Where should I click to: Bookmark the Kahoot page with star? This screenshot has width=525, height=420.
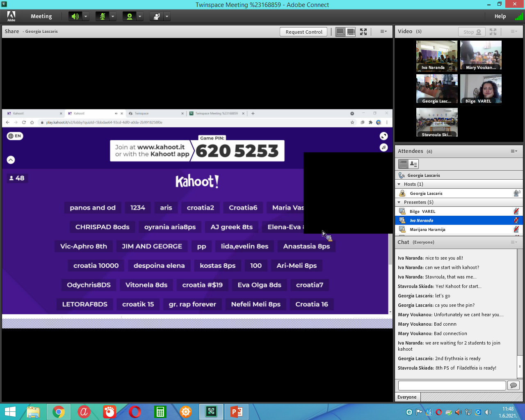(x=352, y=122)
